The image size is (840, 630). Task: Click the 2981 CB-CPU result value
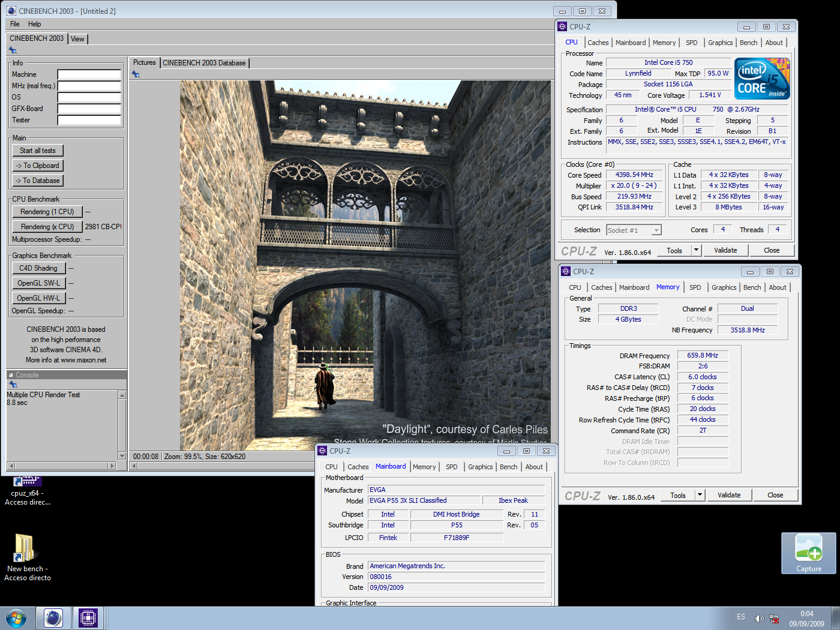tap(103, 227)
